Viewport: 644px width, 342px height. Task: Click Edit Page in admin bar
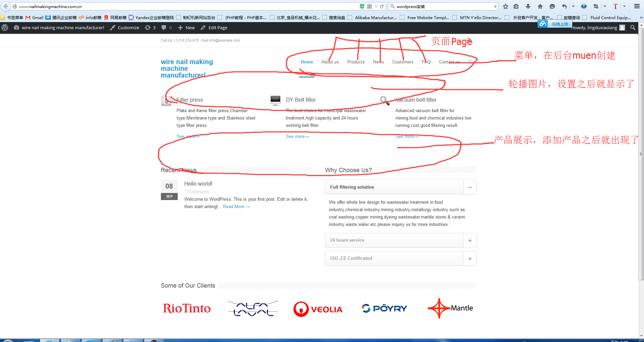(214, 28)
